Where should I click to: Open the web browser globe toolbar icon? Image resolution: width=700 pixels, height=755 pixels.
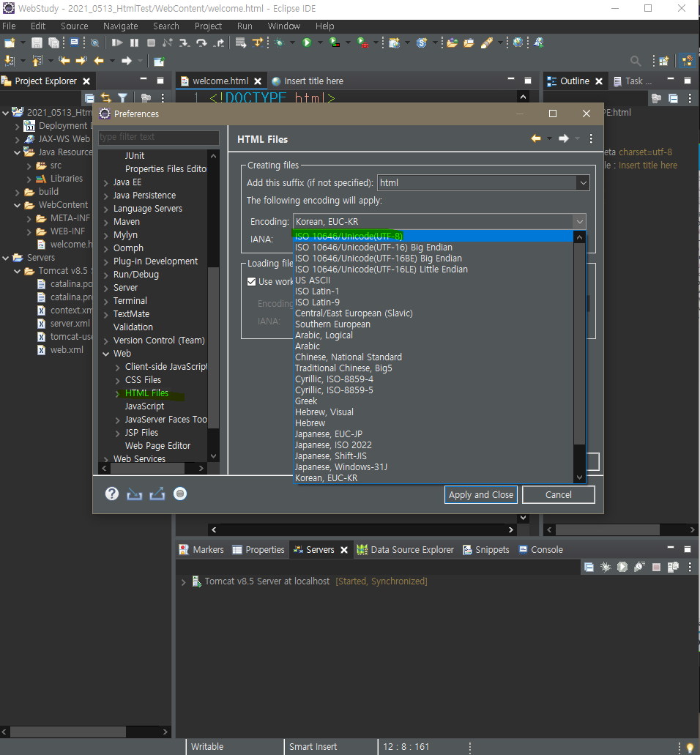click(518, 42)
